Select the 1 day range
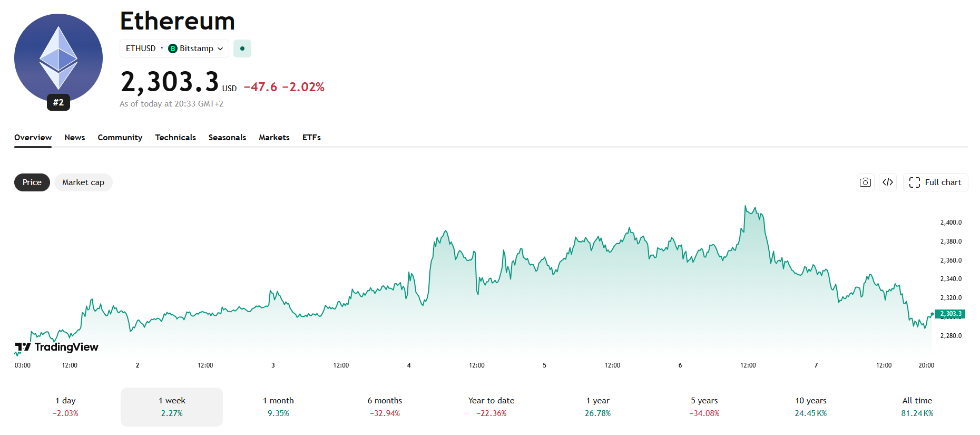980x435 pixels. 65,407
